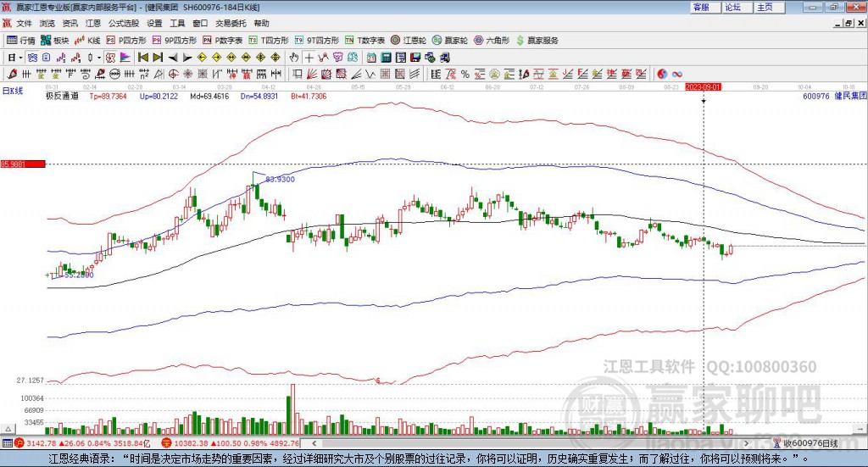Open the 板块 sector view

coord(55,41)
